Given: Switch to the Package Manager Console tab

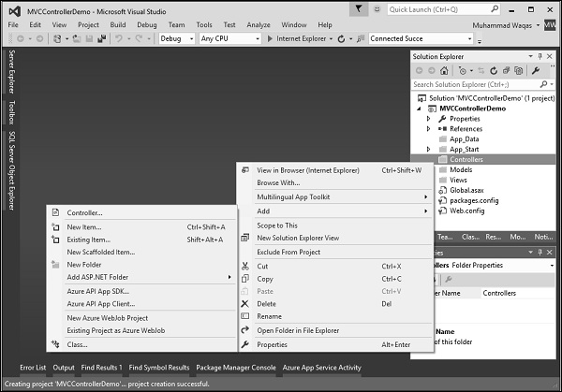Looking at the screenshot, I should coord(236,368).
